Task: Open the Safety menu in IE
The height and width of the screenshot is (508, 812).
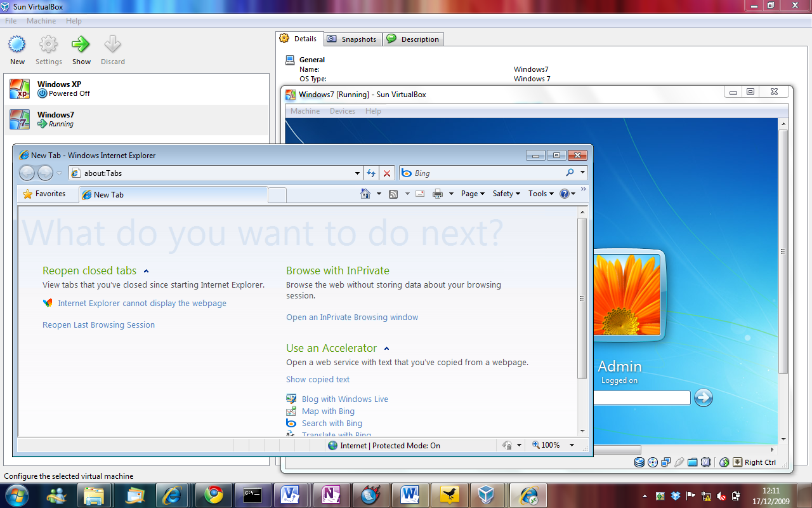Action: point(506,194)
